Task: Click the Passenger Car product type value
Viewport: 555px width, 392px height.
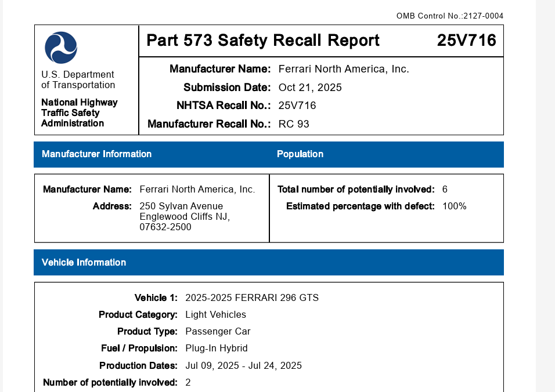Action: pyautogui.click(x=218, y=332)
